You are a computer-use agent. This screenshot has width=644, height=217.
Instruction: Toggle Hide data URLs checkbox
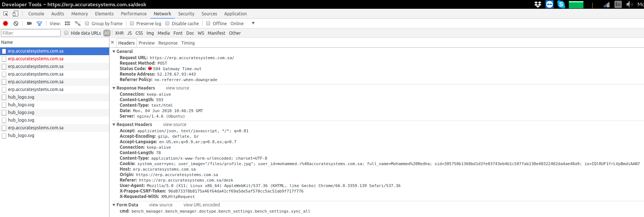(x=66, y=33)
